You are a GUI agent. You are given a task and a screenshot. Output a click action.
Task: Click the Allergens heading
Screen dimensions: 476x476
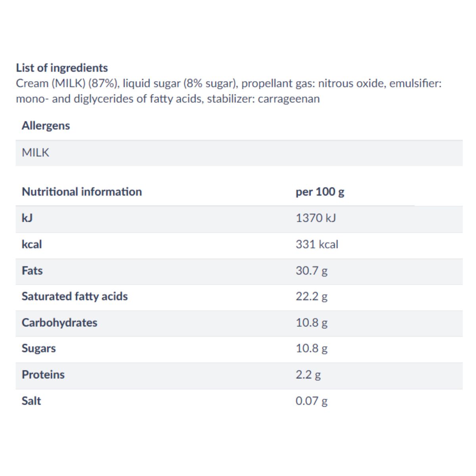46,126
